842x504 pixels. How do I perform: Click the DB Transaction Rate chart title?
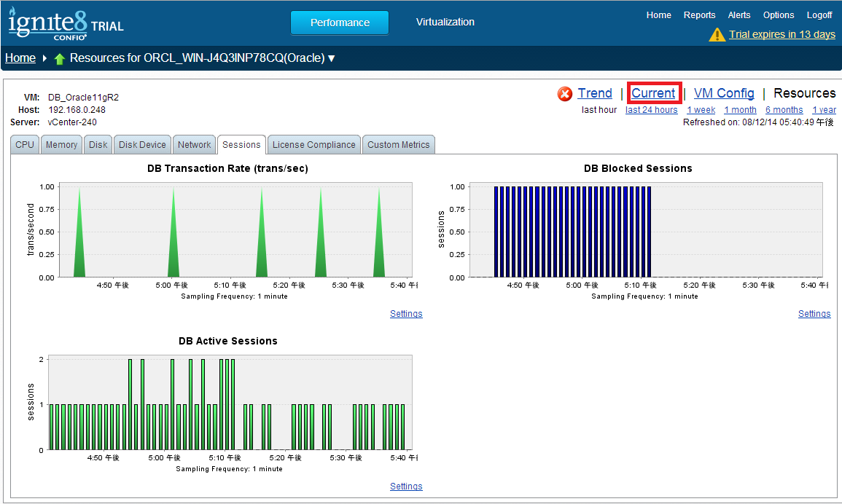227,168
